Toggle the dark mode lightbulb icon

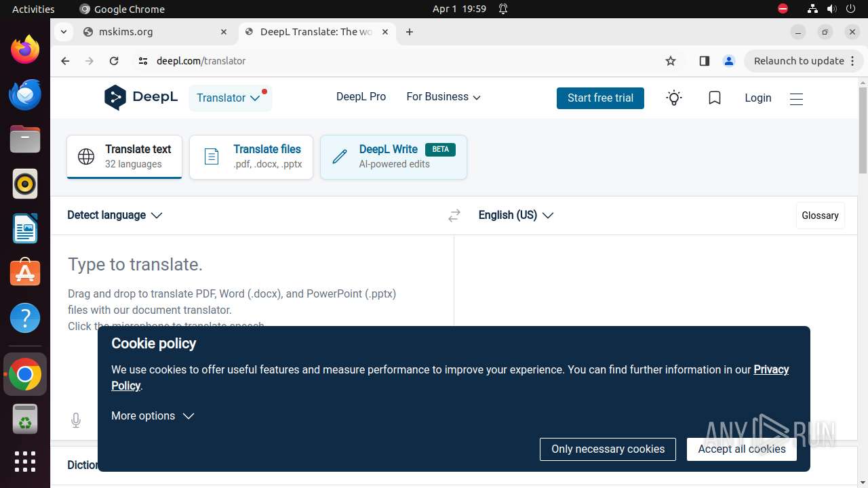tap(674, 98)
